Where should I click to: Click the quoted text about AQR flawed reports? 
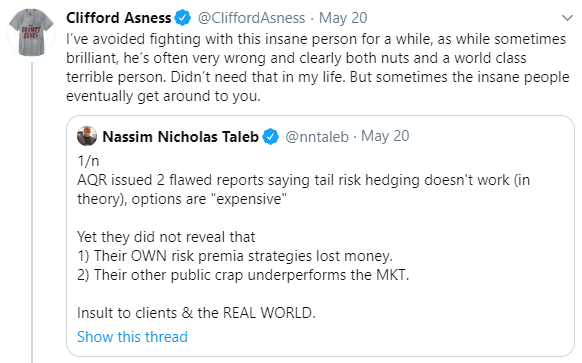tap(304, 189)
